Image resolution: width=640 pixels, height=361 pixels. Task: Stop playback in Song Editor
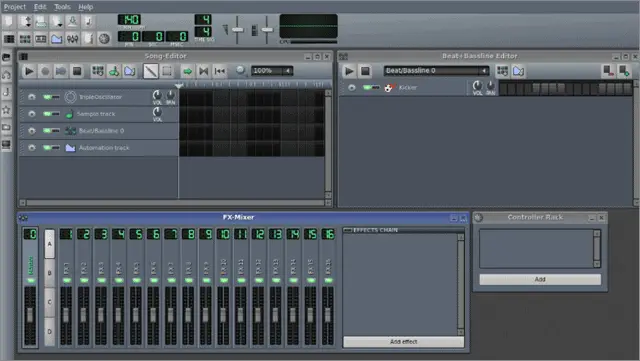click(x=77, y=71)
